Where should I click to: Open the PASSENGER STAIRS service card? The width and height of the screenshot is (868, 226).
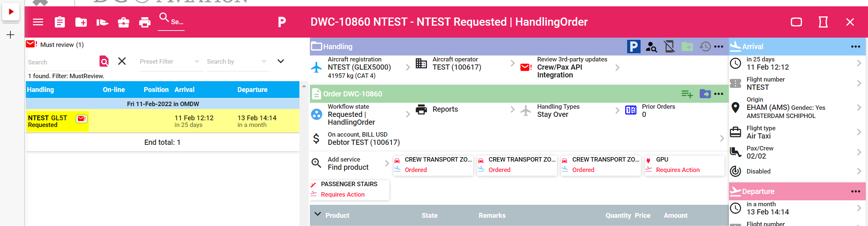(x=349, y=190)
